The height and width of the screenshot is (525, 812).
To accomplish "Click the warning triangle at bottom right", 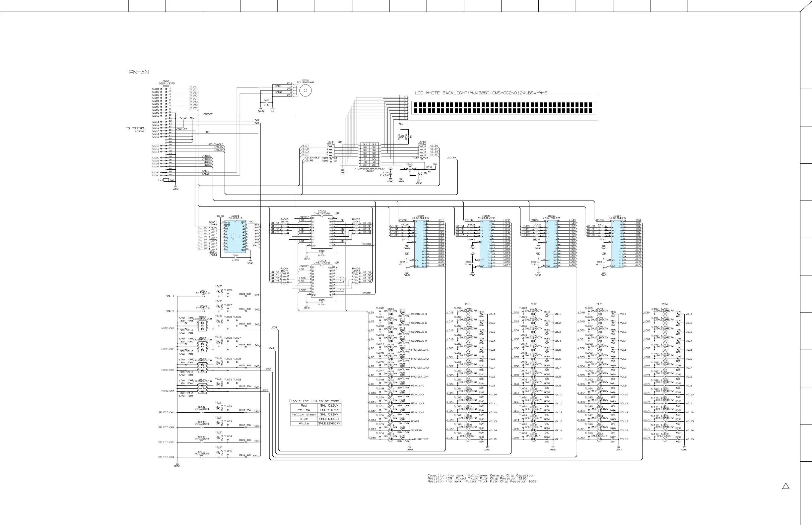I will coord(786,486).
